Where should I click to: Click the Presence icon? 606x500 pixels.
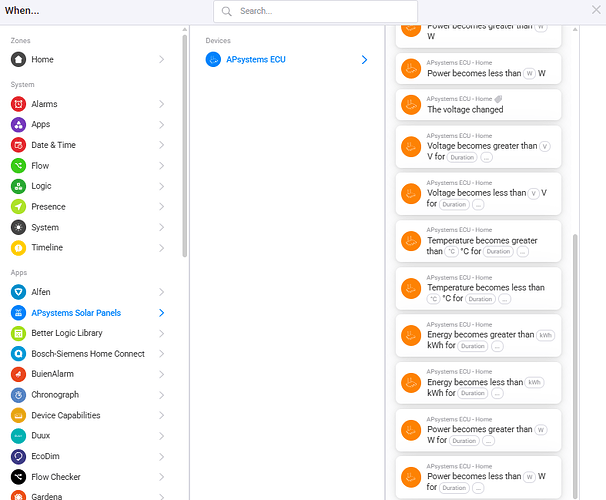click(x=18, y=207)
